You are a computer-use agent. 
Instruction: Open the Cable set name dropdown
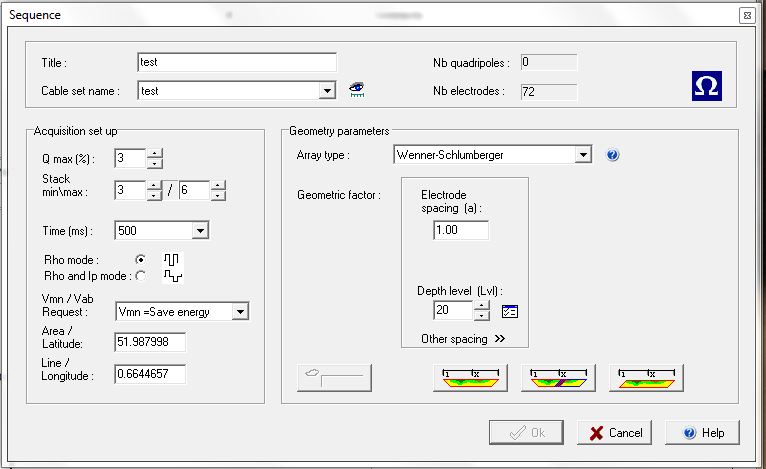click(327, 91)
